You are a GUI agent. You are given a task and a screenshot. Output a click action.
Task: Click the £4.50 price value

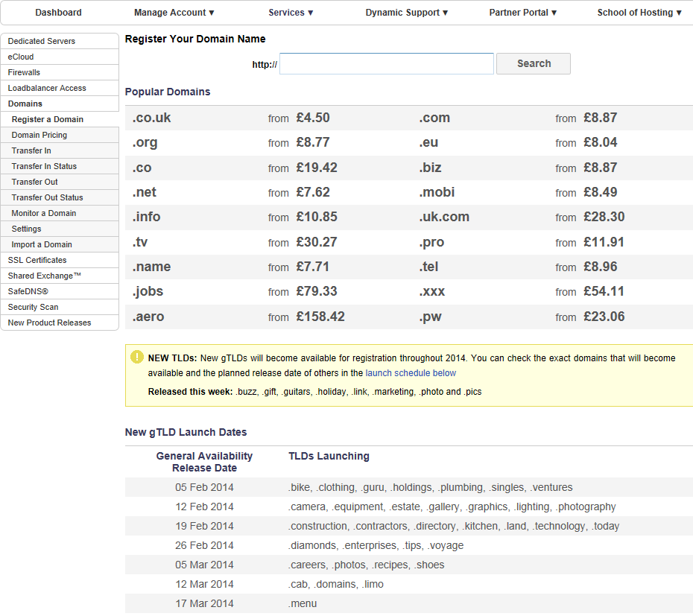(313, 118)
